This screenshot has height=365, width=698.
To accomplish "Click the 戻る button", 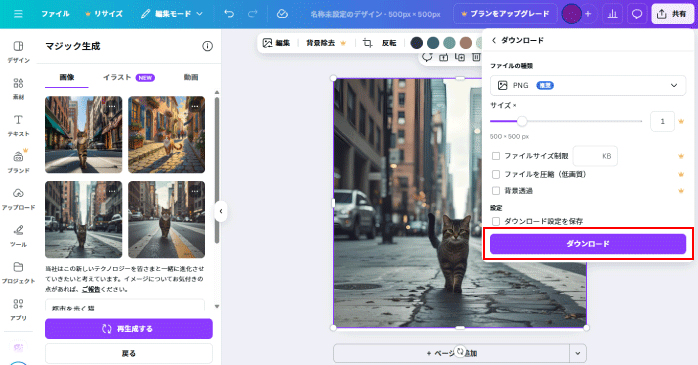I will [x=129, y=353].
